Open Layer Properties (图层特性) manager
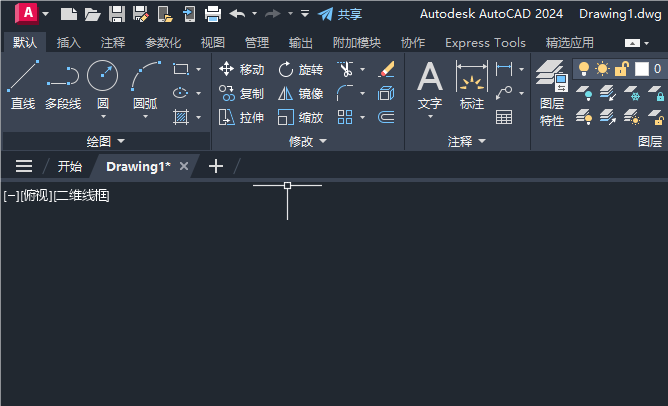This screenshot has height=406, width=668. coord(552,93)
